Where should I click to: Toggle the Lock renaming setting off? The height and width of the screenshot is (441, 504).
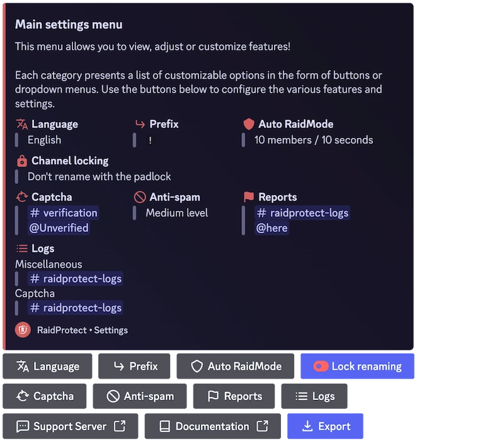click(357, 366)
